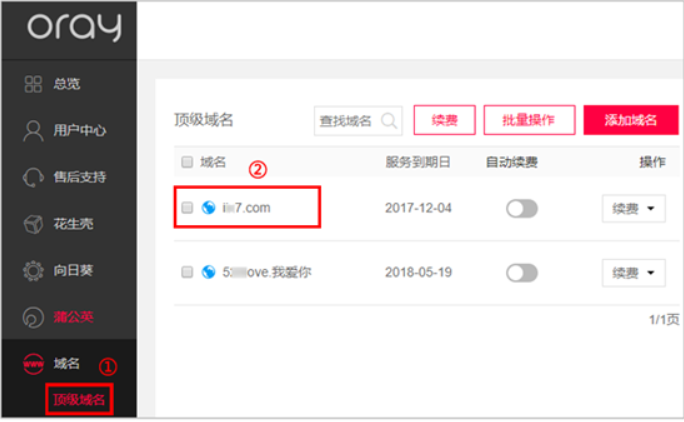The height and width of the screenshot is (422, 684).
Task: Tick the select-all checkbox beside 域名 header
Action: [187, 162]
